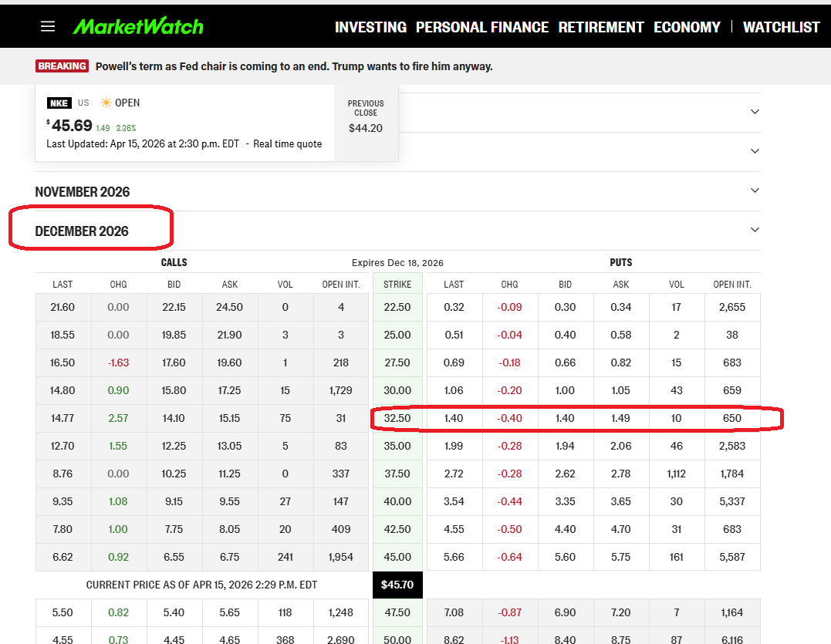Click the sun OPEN market status icon

click(x=106, y=103)
